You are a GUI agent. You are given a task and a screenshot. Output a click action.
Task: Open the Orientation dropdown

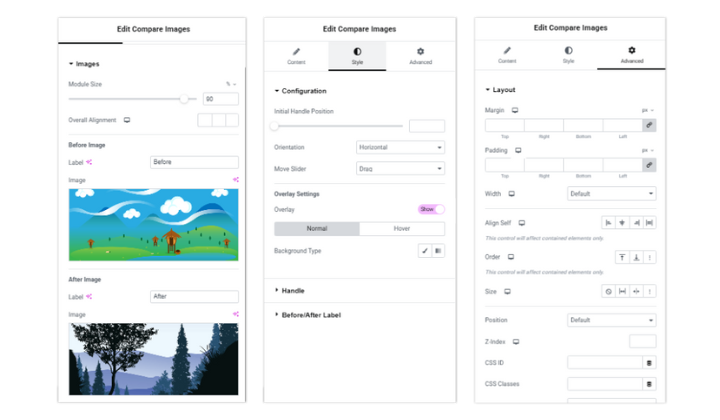tap(400, 147)
